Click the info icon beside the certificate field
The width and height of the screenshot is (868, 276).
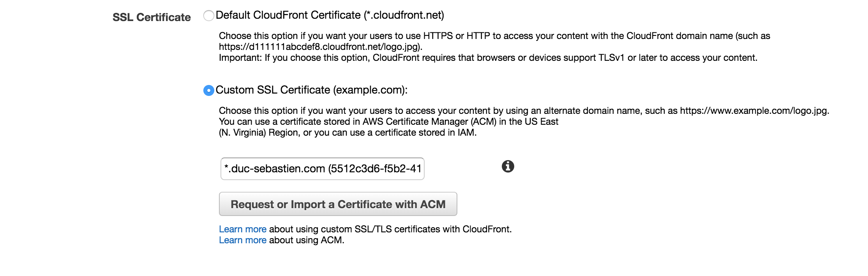pyautogui.click(x=508, y=166)
